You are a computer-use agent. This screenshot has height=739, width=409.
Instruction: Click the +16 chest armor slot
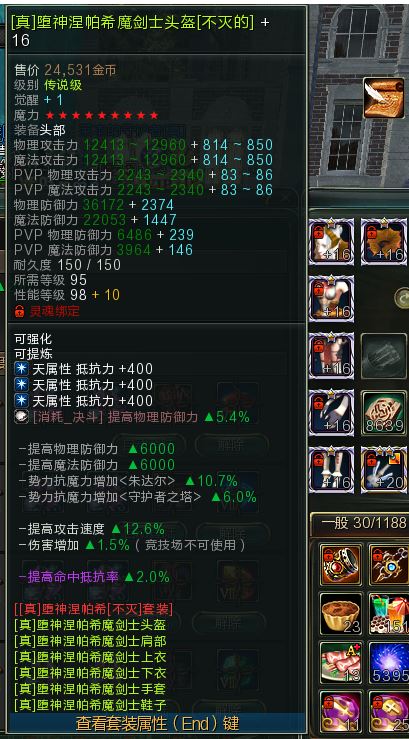coord(331,299)
